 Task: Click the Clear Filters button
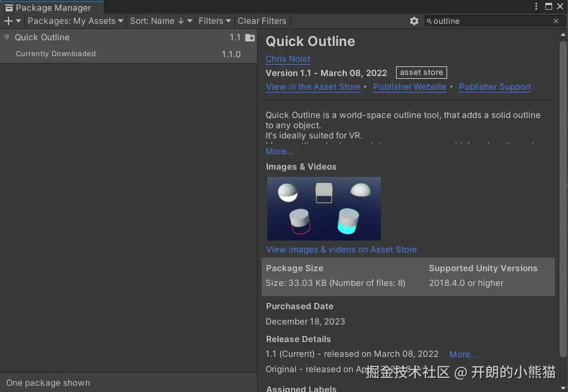click(262, 21)
